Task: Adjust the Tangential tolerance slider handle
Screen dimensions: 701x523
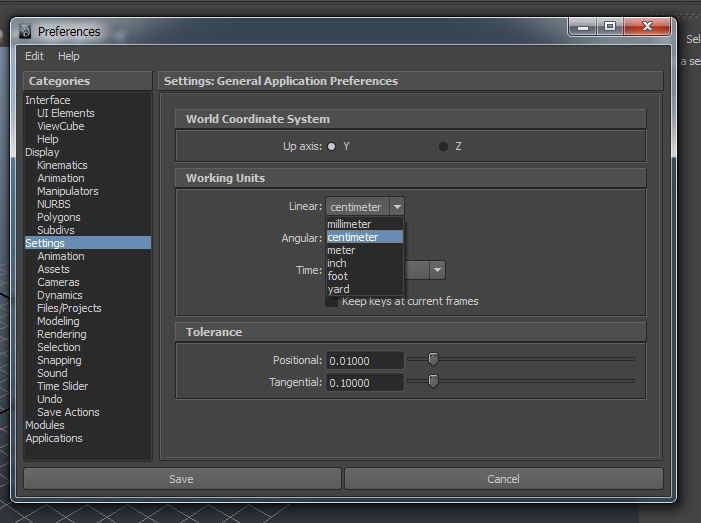Action: (x=433, y=381)
